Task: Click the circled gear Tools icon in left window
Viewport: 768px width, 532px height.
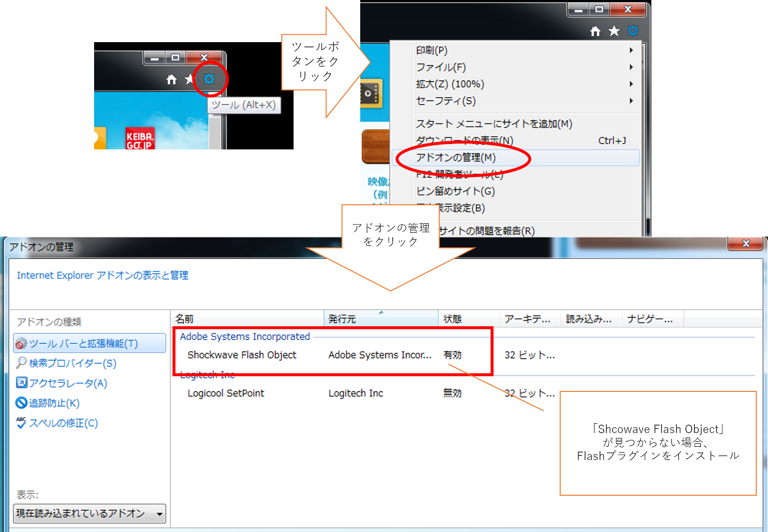Action: [x=209, y=79]
